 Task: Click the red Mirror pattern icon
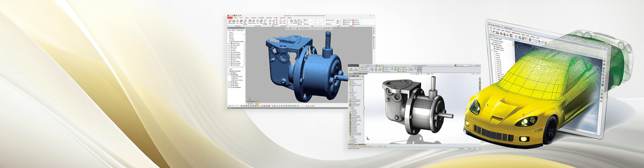338,21
